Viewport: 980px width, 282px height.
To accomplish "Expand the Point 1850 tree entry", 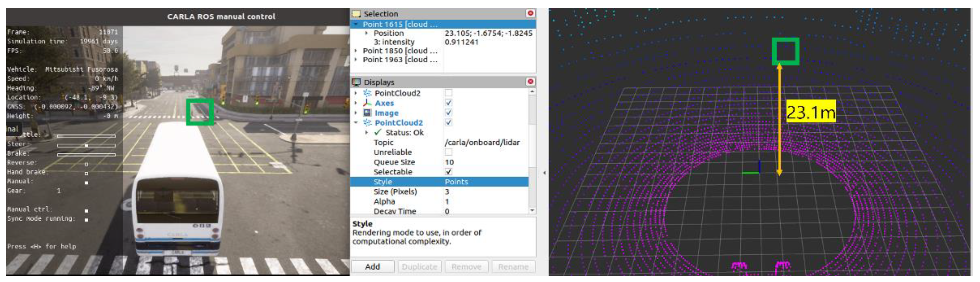I will pyautogui.click(x=356, y=51).
